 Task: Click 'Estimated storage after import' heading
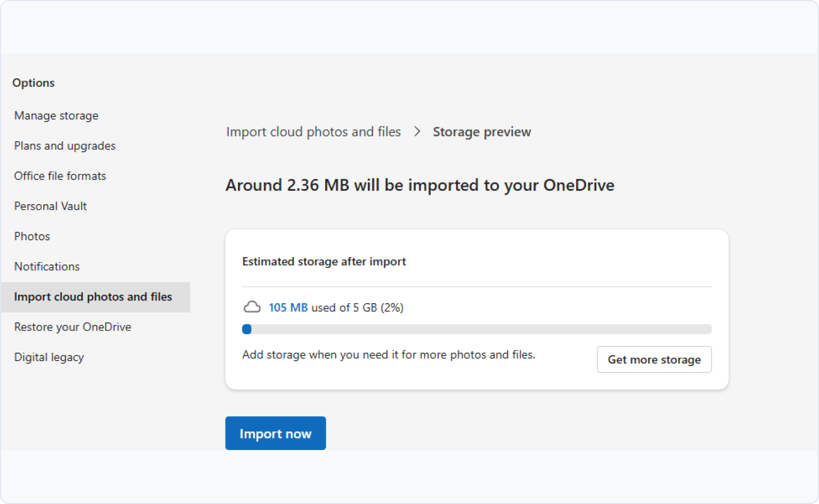pyautogui.click(x=324, y=262)
